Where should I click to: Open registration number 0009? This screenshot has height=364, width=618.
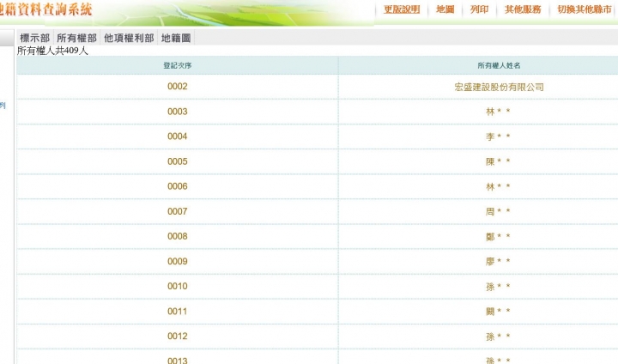coord(178,261)
